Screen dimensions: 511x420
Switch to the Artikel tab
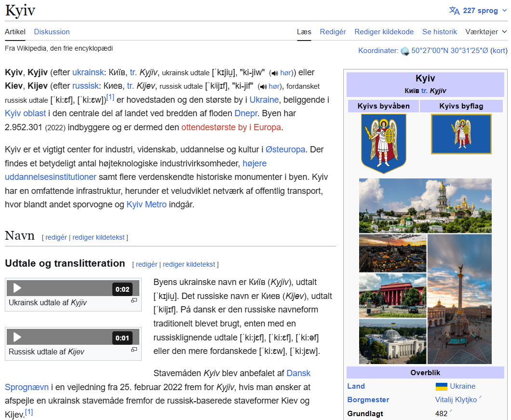15,32
